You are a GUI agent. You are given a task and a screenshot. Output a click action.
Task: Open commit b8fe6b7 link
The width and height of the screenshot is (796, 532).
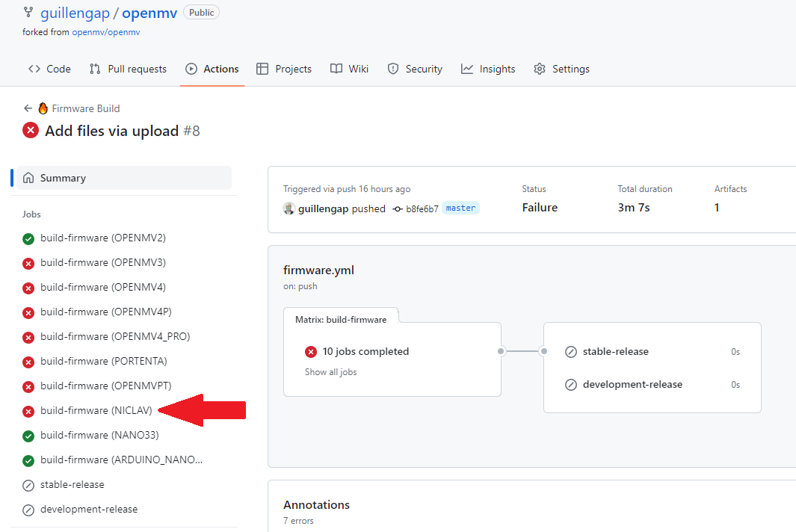[422, 208]
